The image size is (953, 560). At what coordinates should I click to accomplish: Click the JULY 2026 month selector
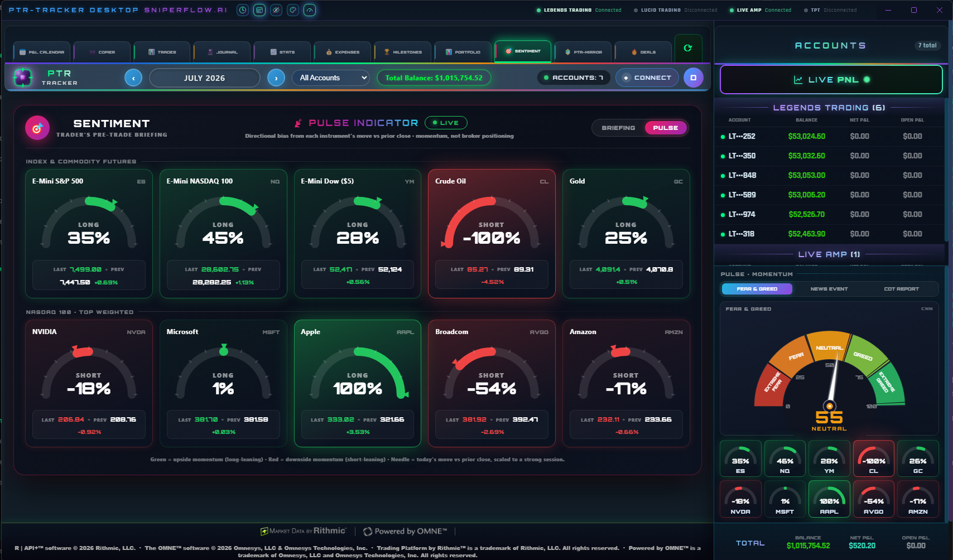point(205,78)
